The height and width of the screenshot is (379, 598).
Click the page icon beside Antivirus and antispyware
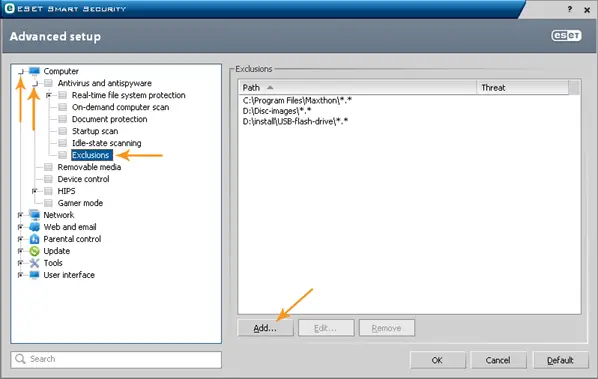tap(48, 83)
